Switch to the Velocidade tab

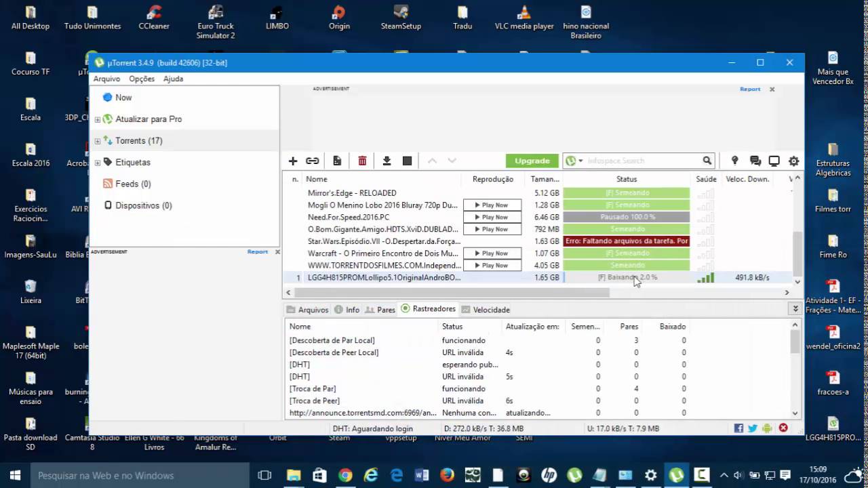[x=486, y=310]
